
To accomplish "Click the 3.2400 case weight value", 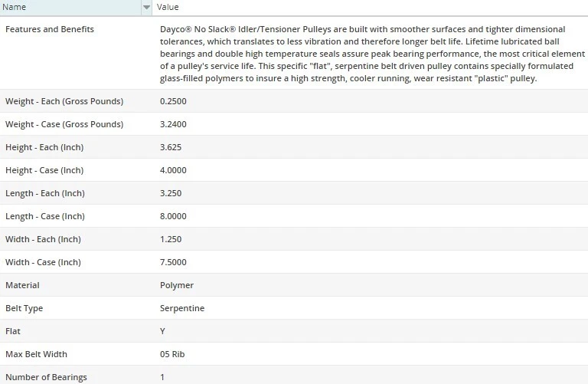I will pos(173,124).
